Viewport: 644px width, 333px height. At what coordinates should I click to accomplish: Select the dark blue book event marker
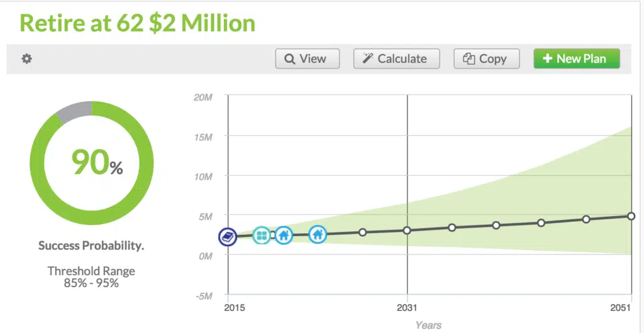point(228,237)
